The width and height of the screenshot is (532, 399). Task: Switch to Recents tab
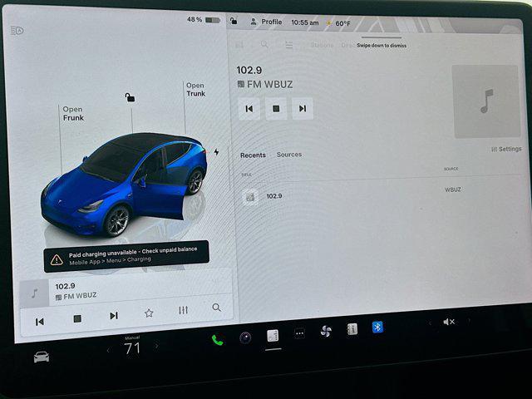tap(253, 155)
